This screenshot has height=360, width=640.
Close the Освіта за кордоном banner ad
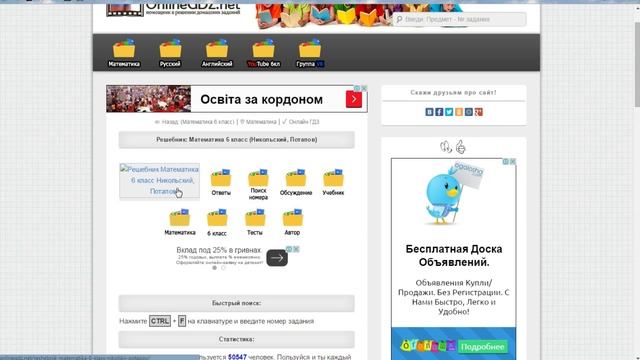tap(364, 88)
